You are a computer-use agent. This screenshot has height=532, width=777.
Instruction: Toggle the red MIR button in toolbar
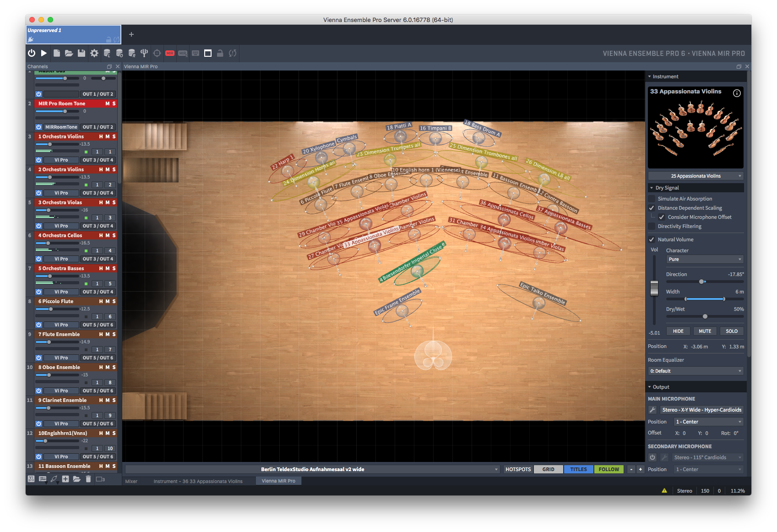point(170,53)
